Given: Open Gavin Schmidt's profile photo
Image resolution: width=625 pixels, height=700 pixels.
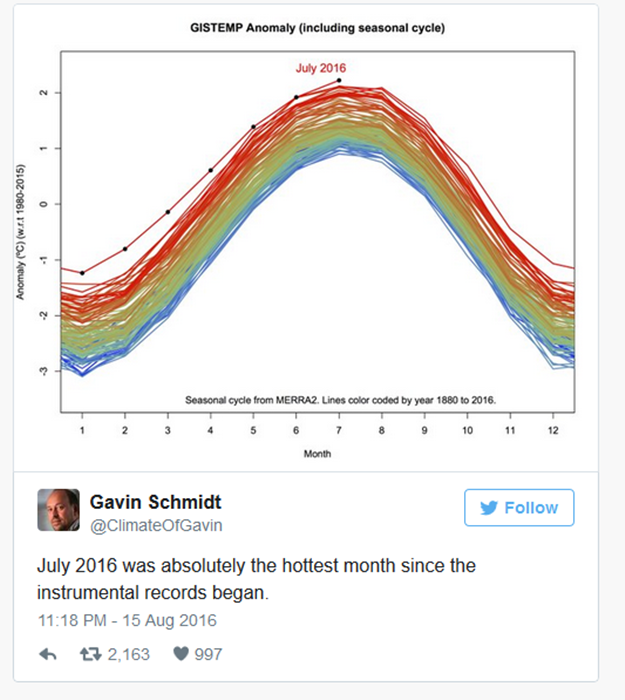Looking at the screenshot, I should [x=58, y=510].
